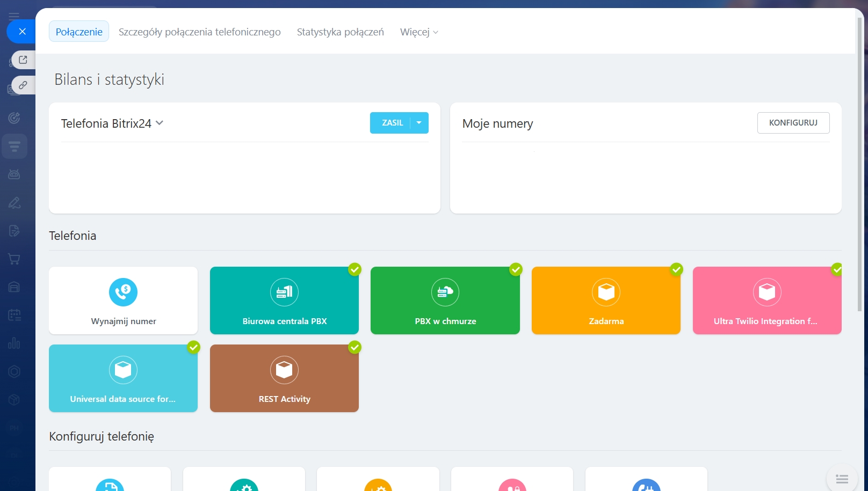This screenshot has width=868, height=491.
Task: Expand the Więcej menu
Action: [x=419, y=32]
